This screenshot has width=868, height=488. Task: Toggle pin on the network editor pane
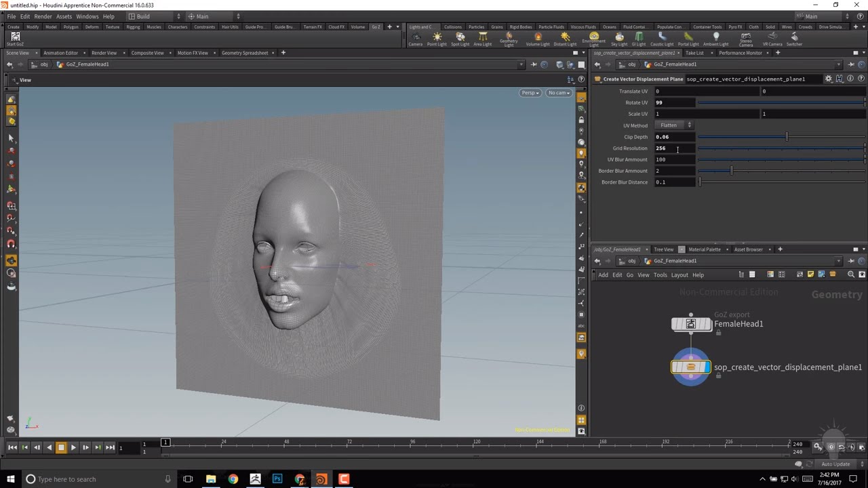pos(851,261)
